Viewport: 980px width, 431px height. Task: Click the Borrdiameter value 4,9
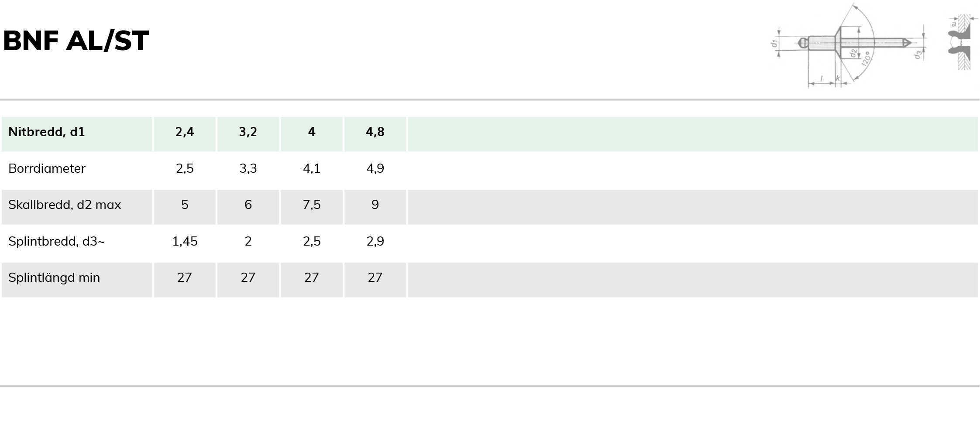pyautogui.click(x=375, y=168)
